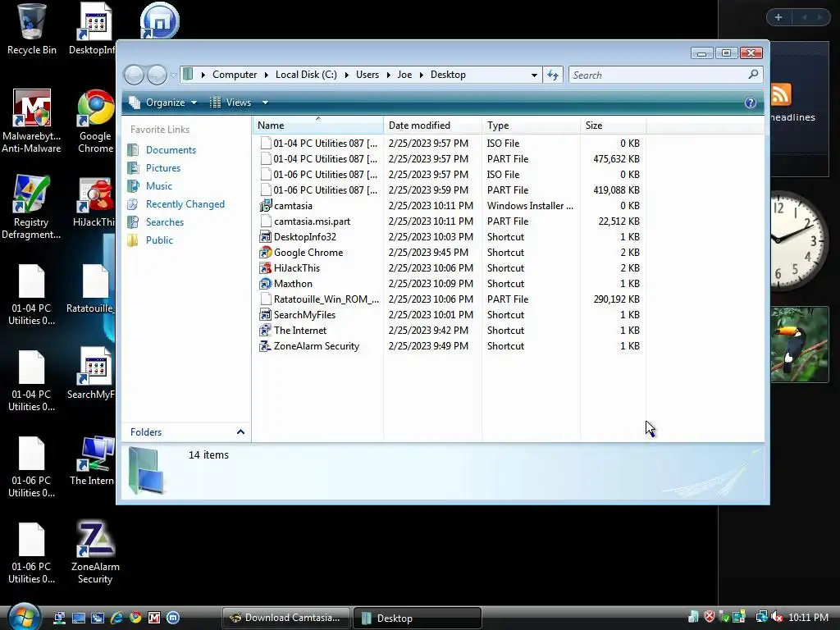
Task: Click the analog clock gadget
Action: tap(800, 240)
